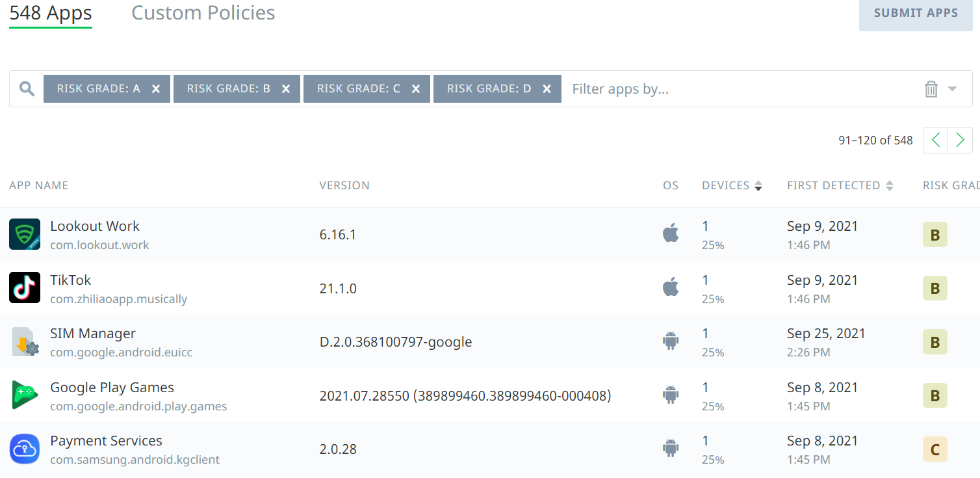Screen dimensions: 980x478
Task: Sort by the Devices column
Action: [732, 185]
